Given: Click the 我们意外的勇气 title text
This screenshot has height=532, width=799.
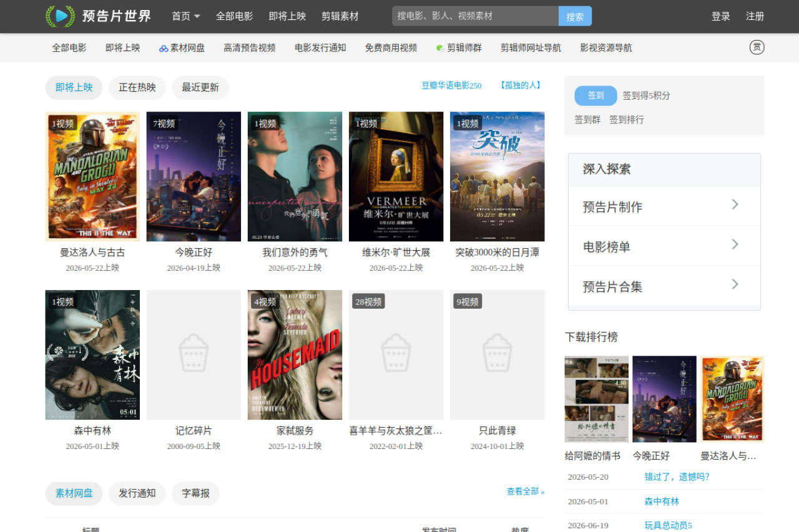Looking at the screenshot, I should click(x=295, y=253).
